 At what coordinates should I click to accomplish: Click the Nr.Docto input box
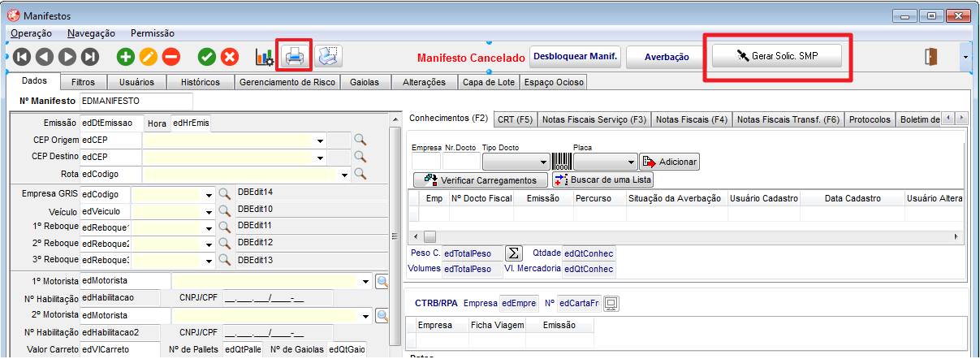pos(462,162)
